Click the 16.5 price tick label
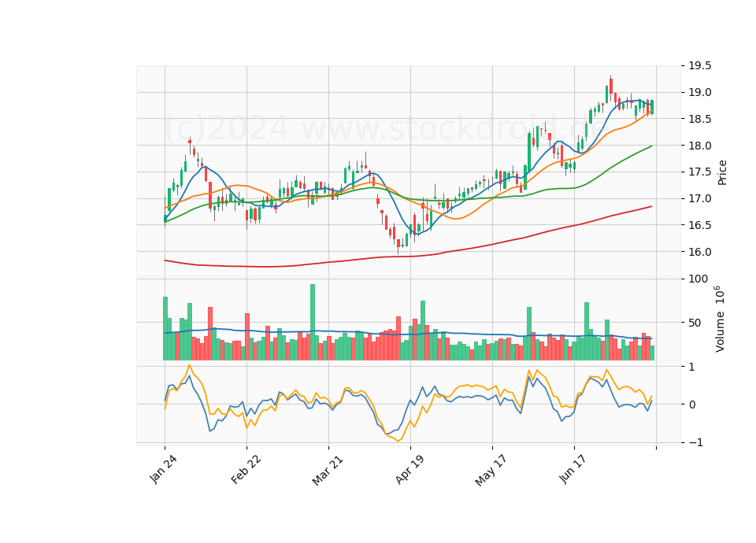The image size is (756, 543). (699, 225)
